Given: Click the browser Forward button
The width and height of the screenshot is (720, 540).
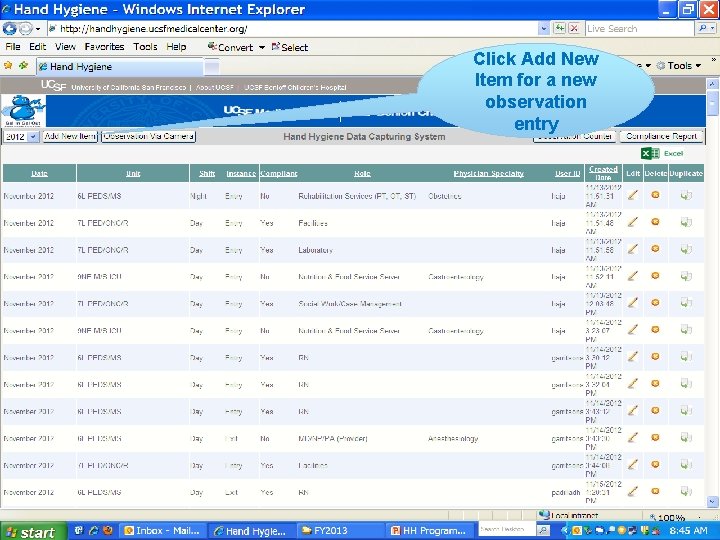Looking at the screenshot, I should click(26, 29).
